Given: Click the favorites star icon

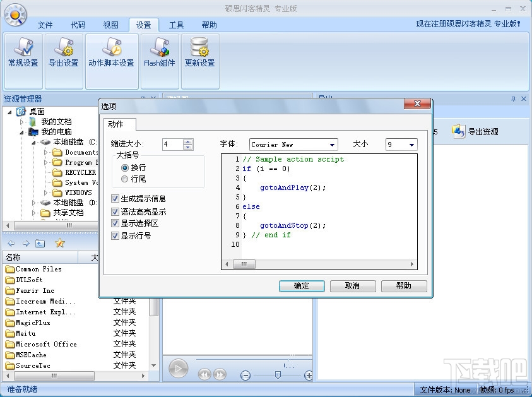Looking at the screenshot, I should coord(60,243).
